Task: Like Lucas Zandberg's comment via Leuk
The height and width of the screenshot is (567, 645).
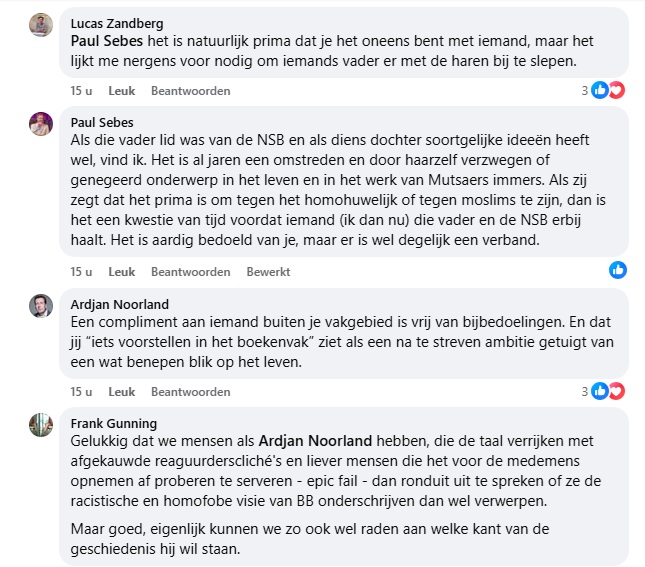Action: 121,91
